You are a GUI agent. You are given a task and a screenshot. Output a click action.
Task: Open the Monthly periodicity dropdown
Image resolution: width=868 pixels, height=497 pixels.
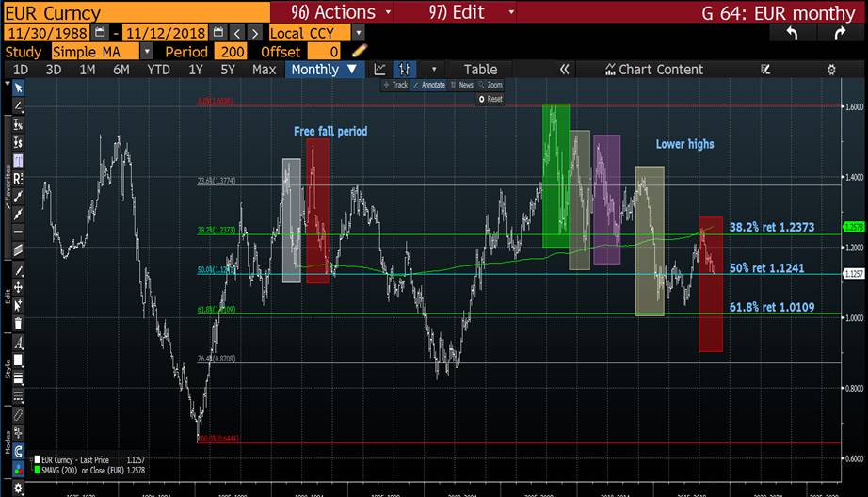pos(324,69)
